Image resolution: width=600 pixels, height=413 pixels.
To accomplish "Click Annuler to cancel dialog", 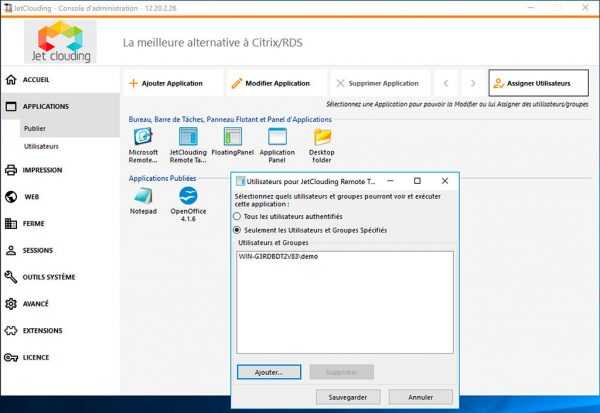I will pyautogui.click(x=421, y=397).
